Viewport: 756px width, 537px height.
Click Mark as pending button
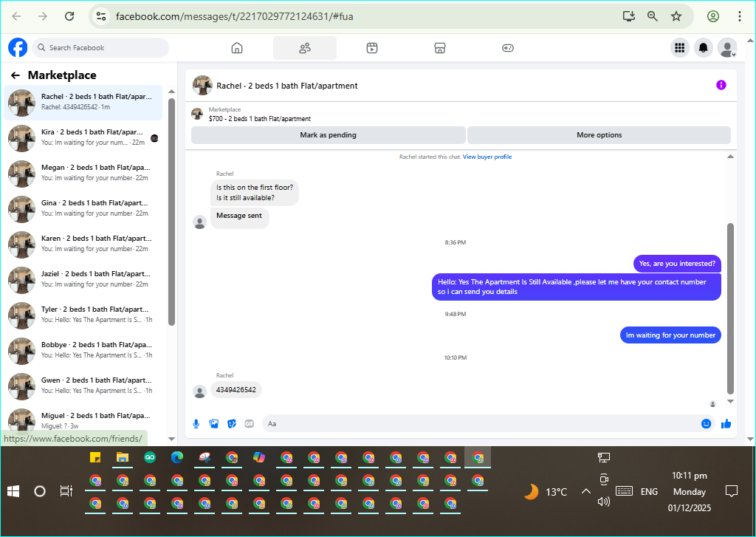pos(329,135)
